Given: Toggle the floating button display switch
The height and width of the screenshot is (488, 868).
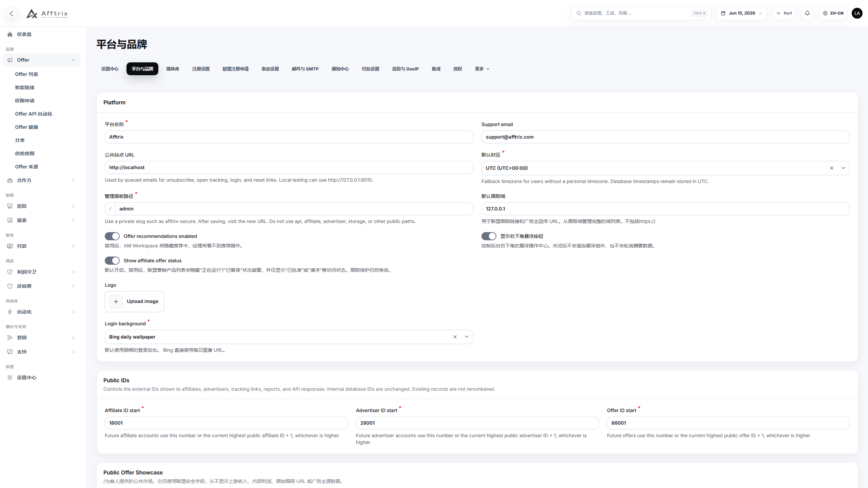Looking at the screenshot, I should click(489, 236).
